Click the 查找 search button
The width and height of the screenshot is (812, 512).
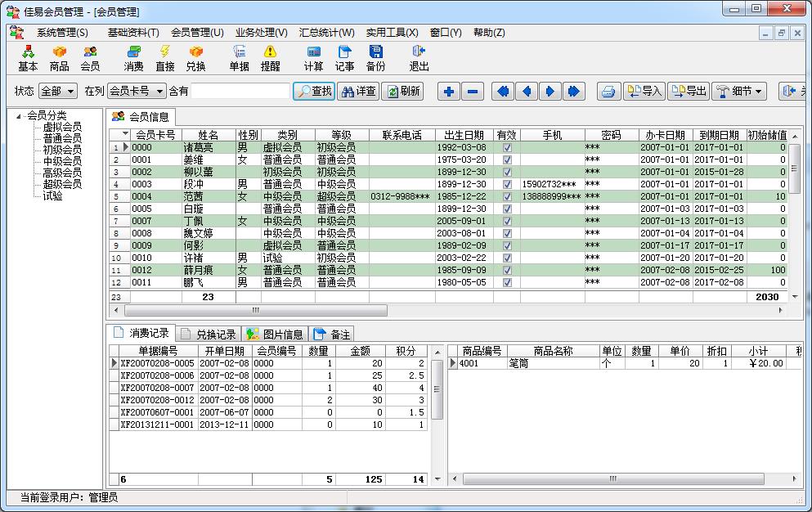[x=314, y=92]
